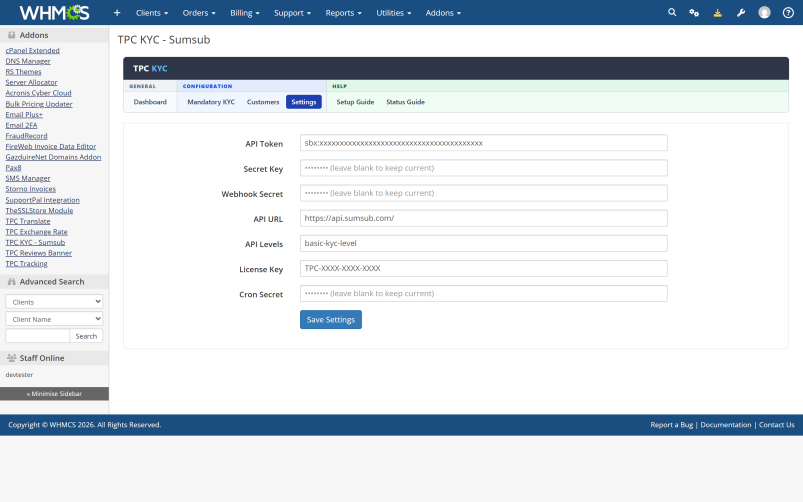The height and width of the screenshot is (502, 803).
Task: Click into the API Token field
Action: [483, 143]
